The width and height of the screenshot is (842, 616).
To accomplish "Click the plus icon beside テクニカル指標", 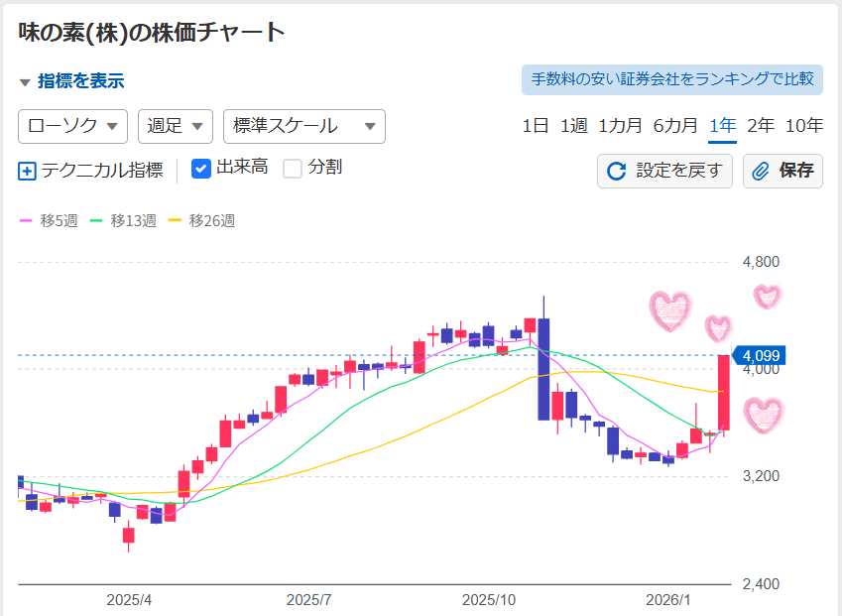I will point(27,172).
